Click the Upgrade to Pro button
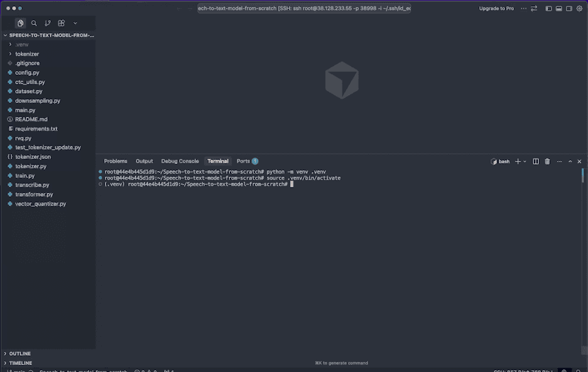The width and height of the screenshot is (588, 372). [495, 8]
